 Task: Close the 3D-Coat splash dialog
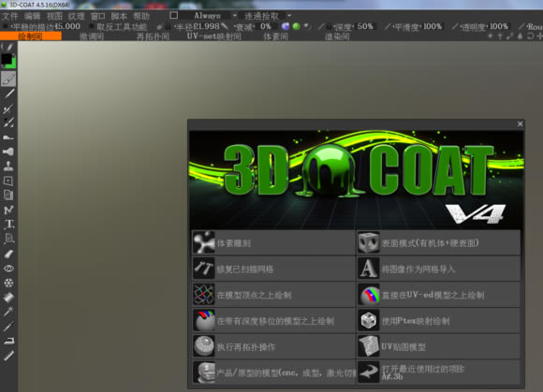click(x=520, y=123)
